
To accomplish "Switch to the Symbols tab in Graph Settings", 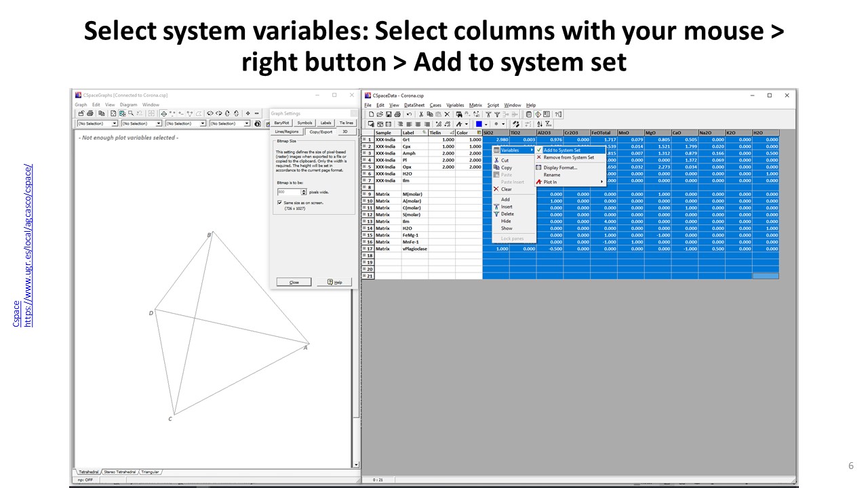I will (x=304, y=123).
